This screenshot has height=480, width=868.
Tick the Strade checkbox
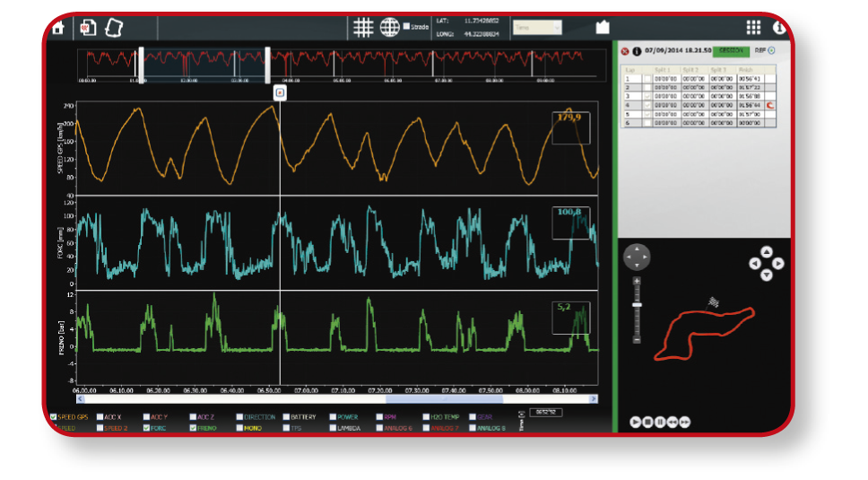(x=406, y=26)
